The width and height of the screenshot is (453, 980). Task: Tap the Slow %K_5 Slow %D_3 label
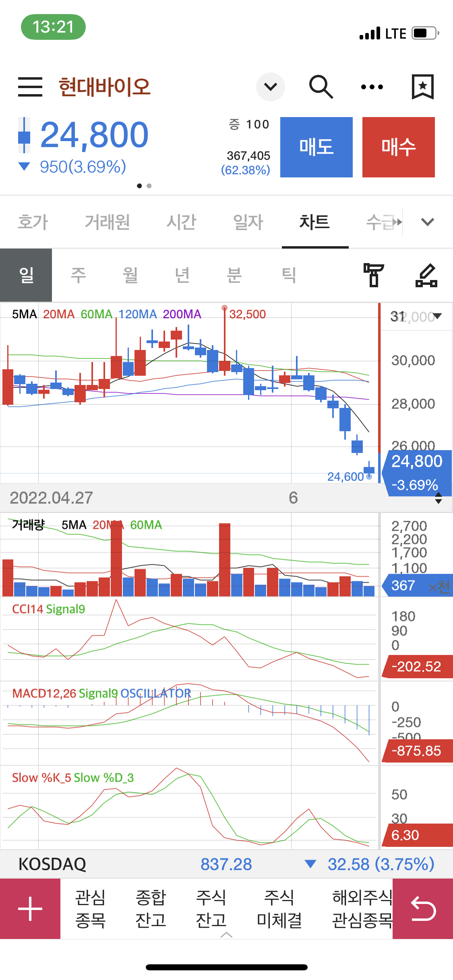click(72, 778)
